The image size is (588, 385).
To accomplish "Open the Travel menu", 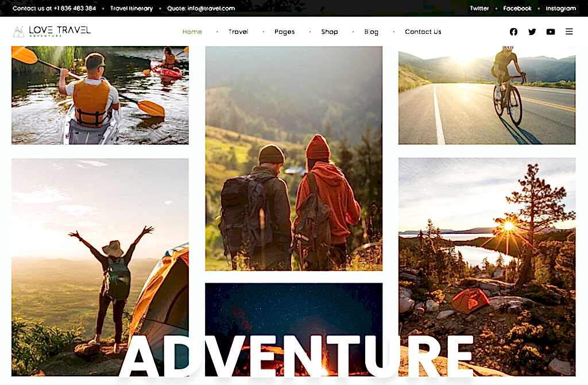I will click(x=238, y=32).
